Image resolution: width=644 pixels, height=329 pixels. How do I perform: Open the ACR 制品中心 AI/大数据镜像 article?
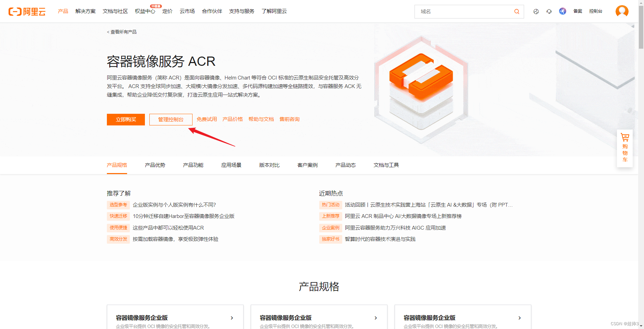(403, 216)
